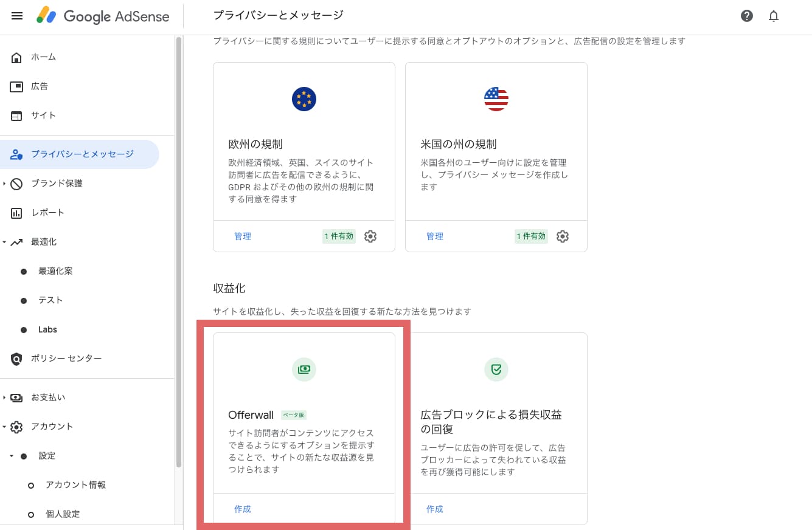Screen dimensions: 812x530
Task: Click 管理 on the 米国の州の規制 card
Action: [435, 236]
